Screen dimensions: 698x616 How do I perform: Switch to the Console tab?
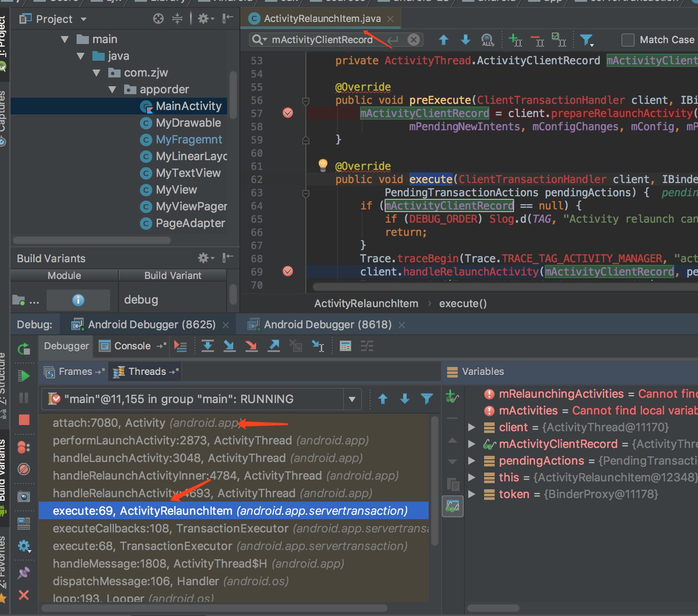132,346
